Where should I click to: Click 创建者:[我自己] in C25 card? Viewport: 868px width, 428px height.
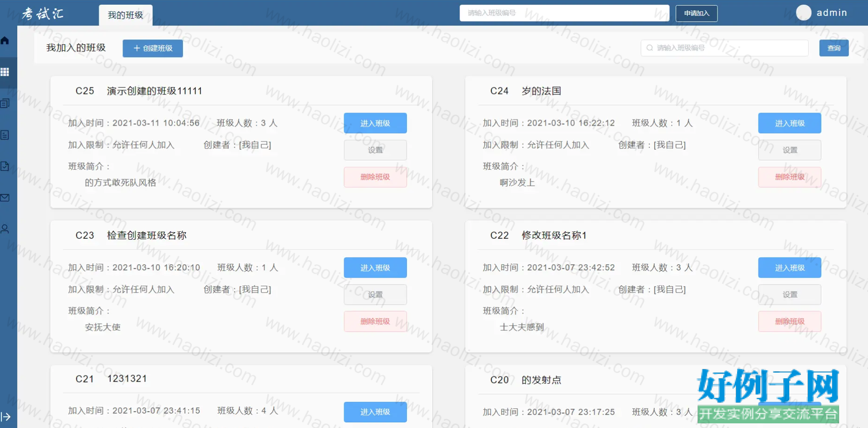(x=237, y=145)
